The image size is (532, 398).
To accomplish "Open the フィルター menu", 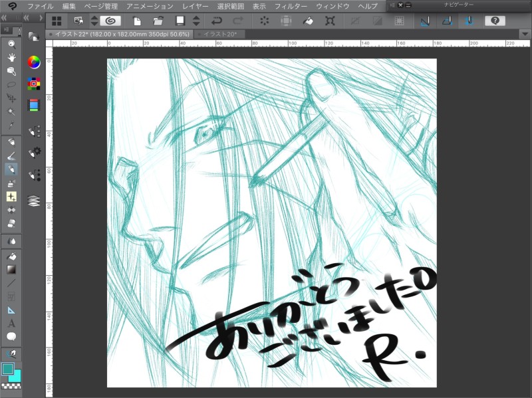I will (x=291, y=6).
